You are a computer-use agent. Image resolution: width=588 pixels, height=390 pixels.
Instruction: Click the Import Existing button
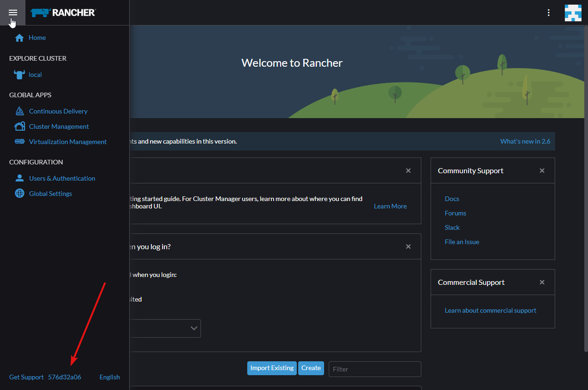(x=272, y=368)
